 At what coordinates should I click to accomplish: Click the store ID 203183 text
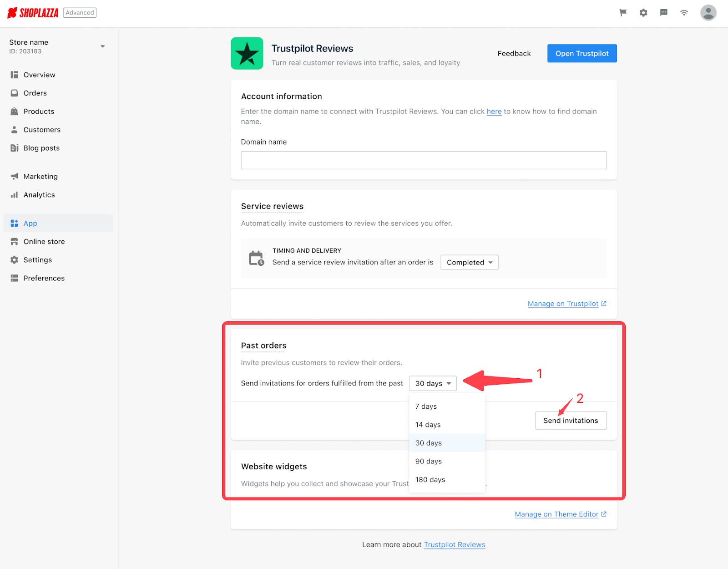(25, 51)
